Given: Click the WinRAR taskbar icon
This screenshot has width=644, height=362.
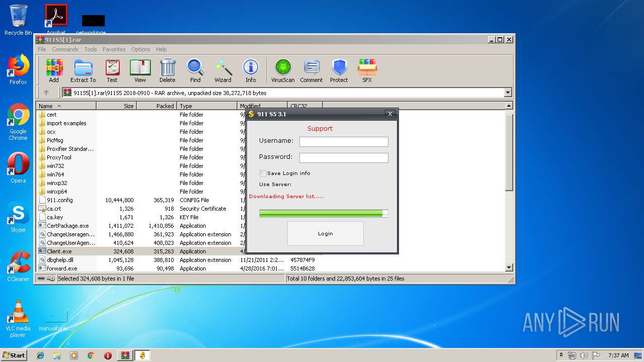Looking at the screenshot, I should coord(125,355).
